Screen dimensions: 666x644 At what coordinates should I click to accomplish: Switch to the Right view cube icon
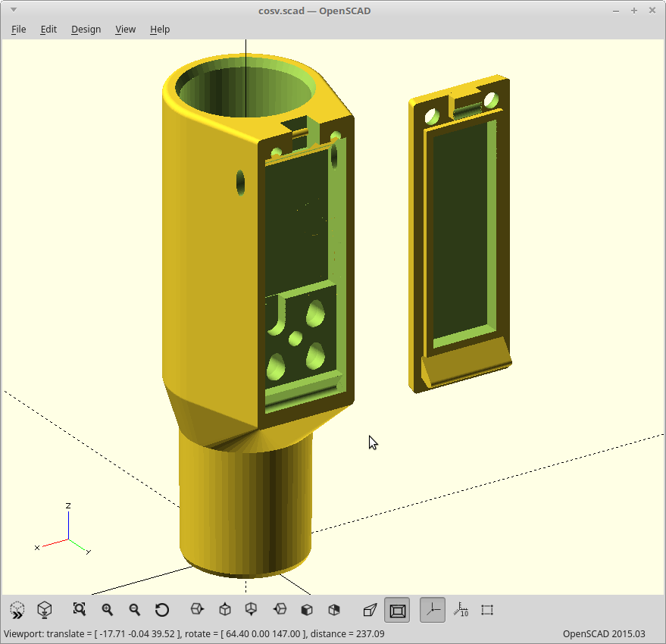tap(197, 609)
